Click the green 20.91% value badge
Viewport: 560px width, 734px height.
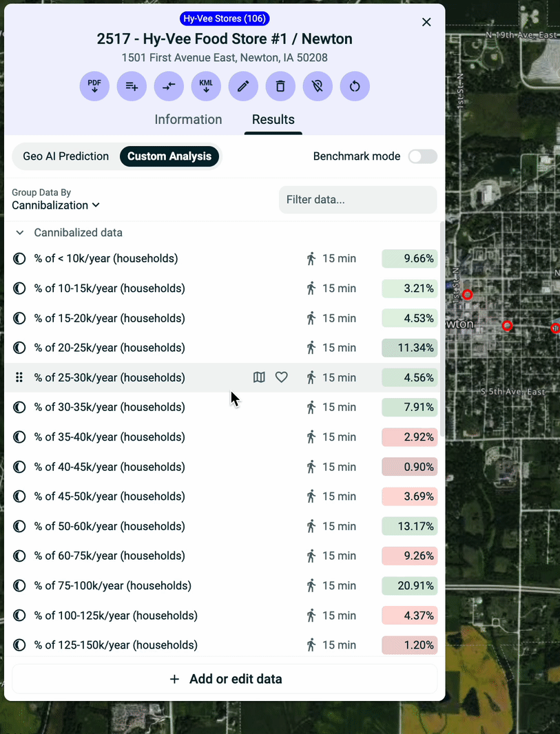pos(410,585)
